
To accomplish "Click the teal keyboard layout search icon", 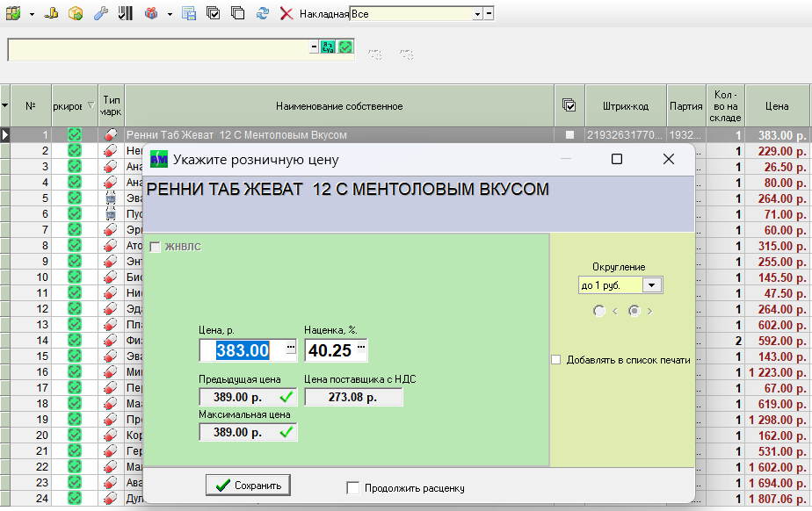I will click(328, 47).
